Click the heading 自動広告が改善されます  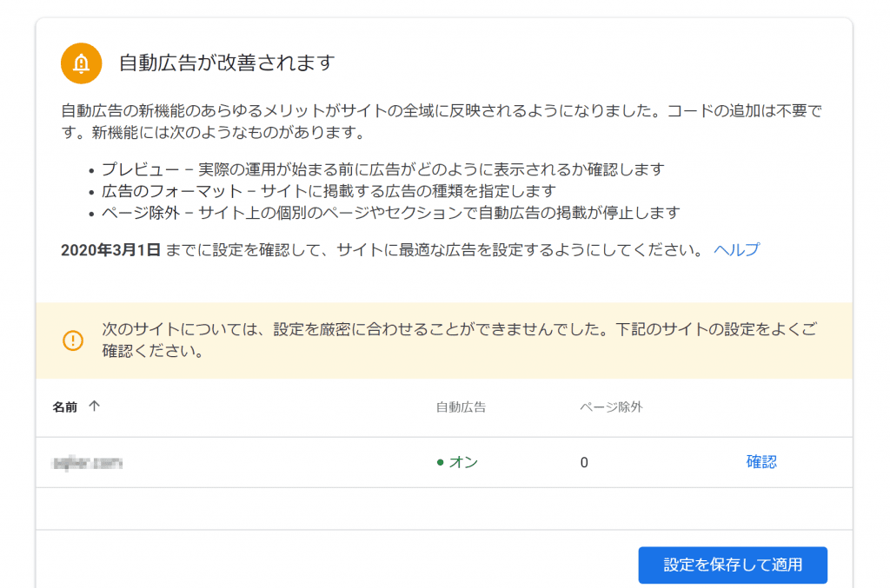(227, 63)
